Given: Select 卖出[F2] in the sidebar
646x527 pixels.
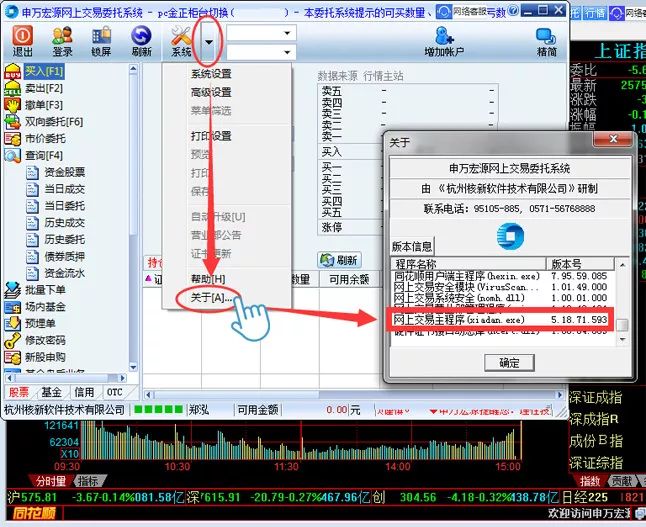Looking at the screenshot, I should tap(44, 88).
